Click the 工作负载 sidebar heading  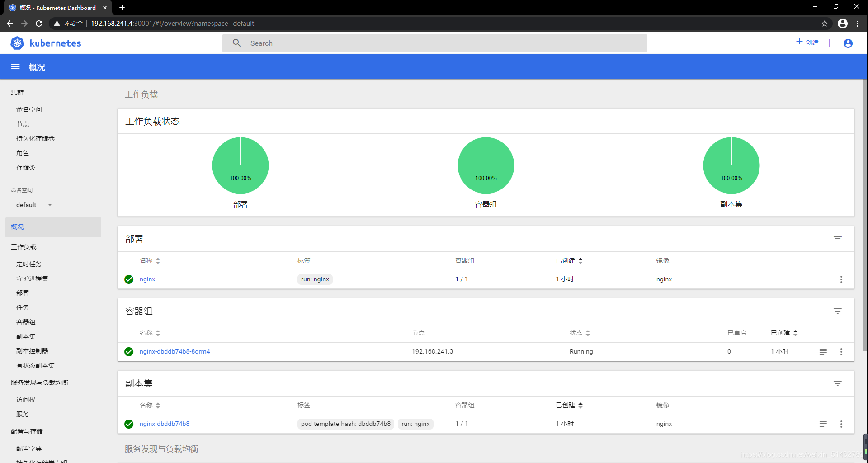[24, 247]
